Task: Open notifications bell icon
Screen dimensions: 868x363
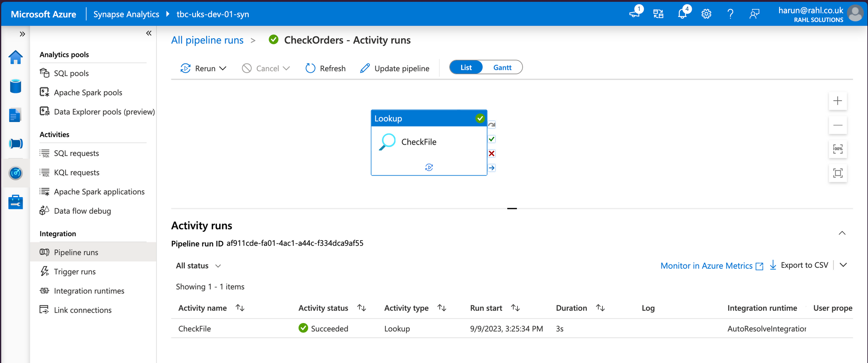Action: 683,13
